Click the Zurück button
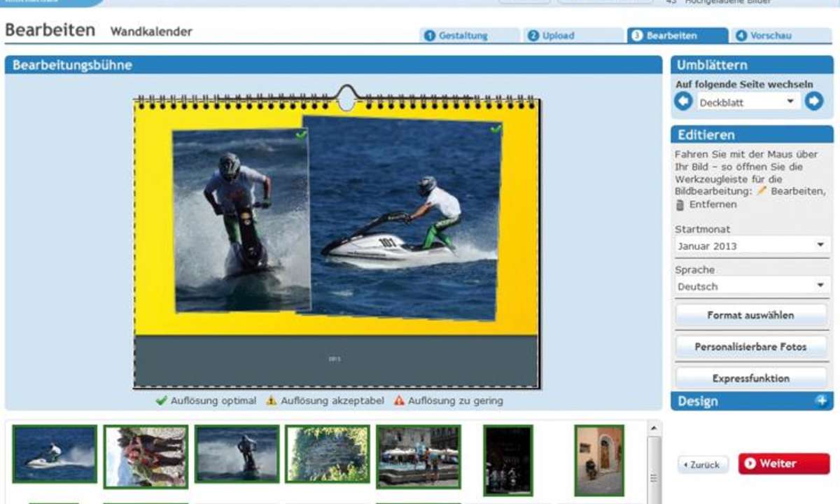Viewport: 840px width, 504px height. (703, 464)
